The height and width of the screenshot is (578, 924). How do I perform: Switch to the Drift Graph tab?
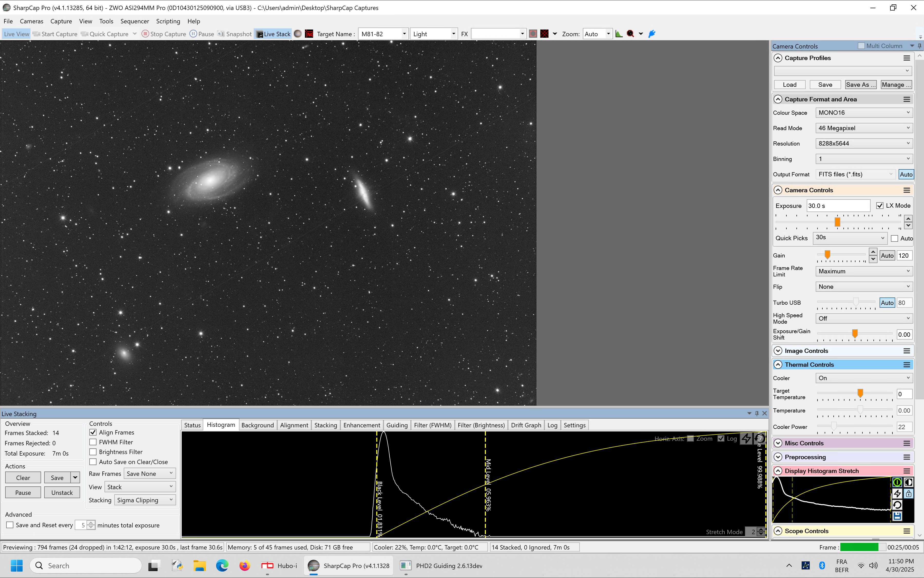[526, 425]
